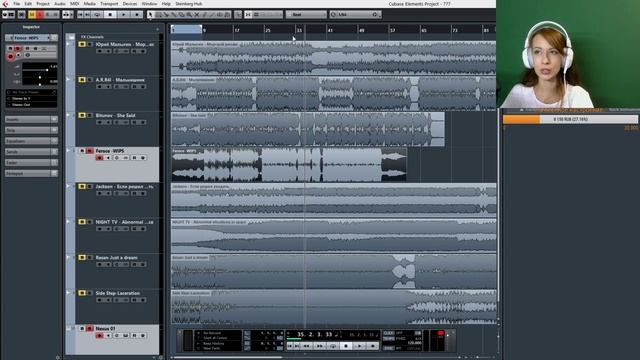The image size is (640, 360).
Task: Expand Inspector Strip section
Action: (31, 130)
